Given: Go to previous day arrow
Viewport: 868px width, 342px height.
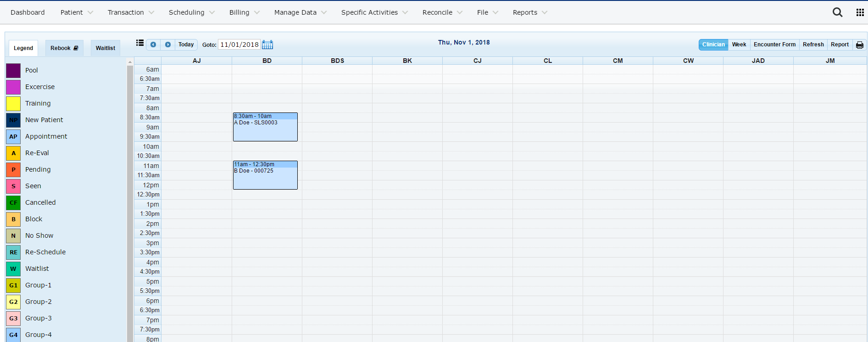Looking at the screenshot, I should [153, 45].
